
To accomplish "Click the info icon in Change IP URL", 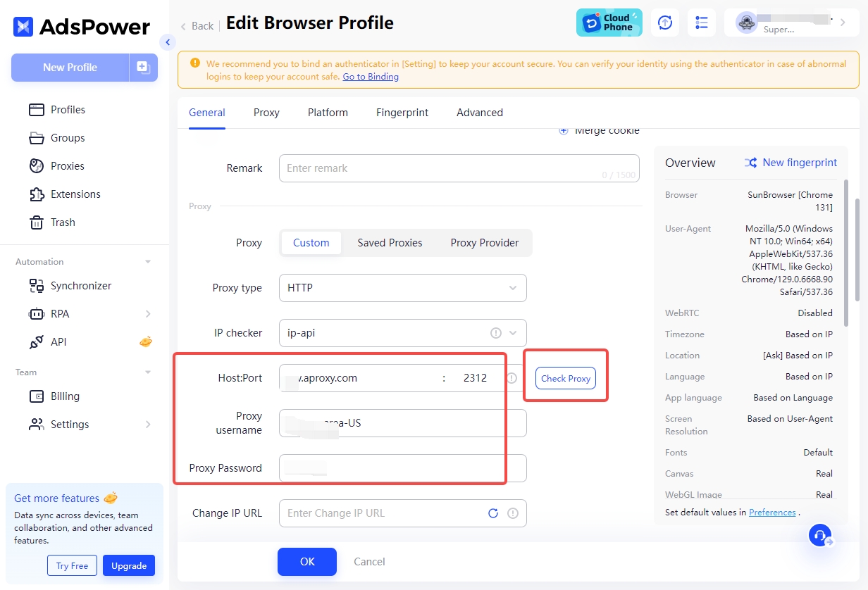I will point(512,513).
